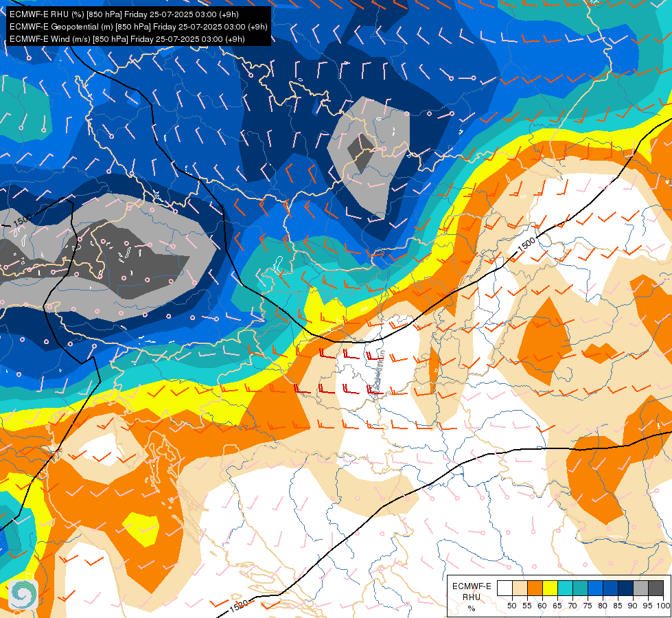The height and width of the screenshot is (618, 672).
Task: Click the 1520 contour label
Action: (238, 606)
